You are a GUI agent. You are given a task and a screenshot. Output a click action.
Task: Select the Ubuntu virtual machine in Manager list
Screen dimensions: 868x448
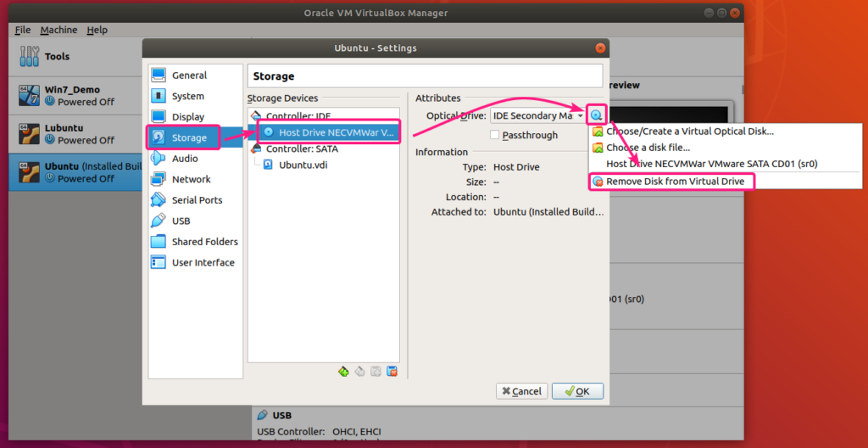tap(75, 172)
